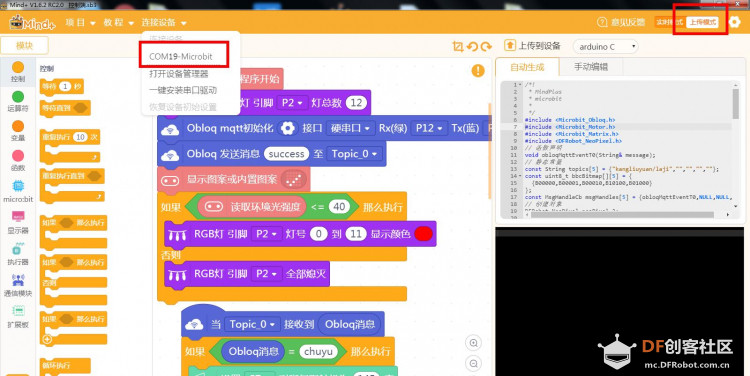The height and width of the screenshot is (376, 750).
Task: Open the 执行器 (Actuator) block category
Action: coord(18,254)
